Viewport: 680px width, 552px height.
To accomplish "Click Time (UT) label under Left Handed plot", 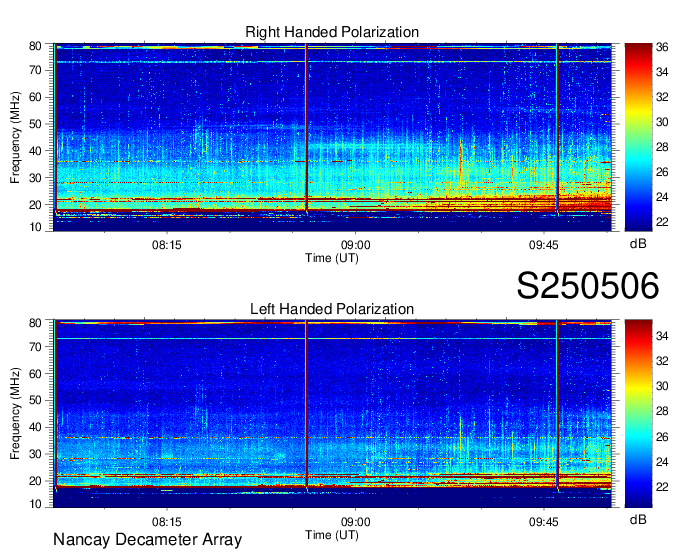I will (x=332, y=535).
